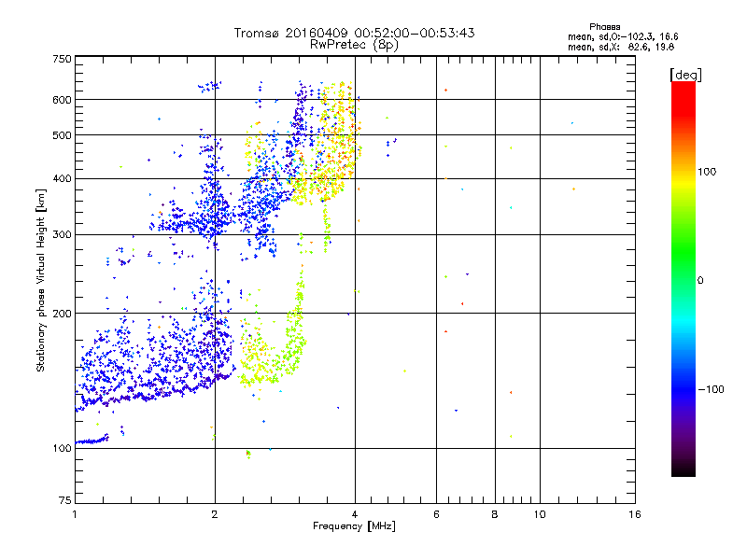Click the x-axis label 'Frequency [MHz]'

coord(354,526)
